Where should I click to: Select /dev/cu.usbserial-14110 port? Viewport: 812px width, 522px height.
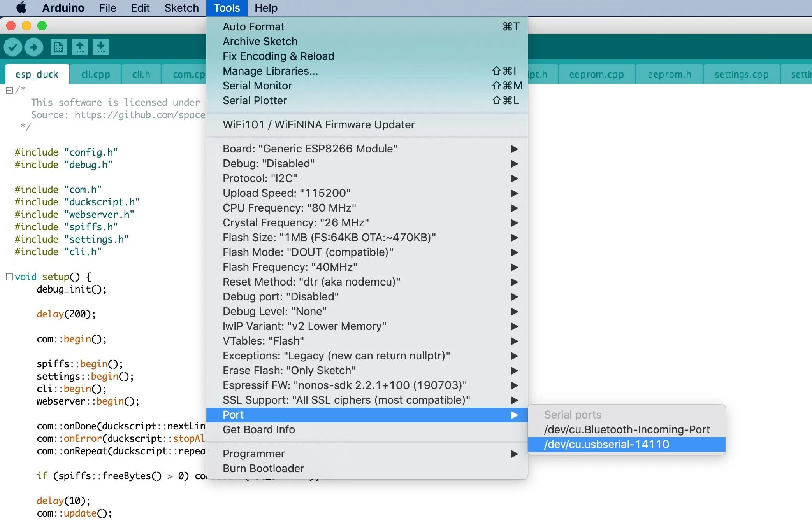[627, 445]
